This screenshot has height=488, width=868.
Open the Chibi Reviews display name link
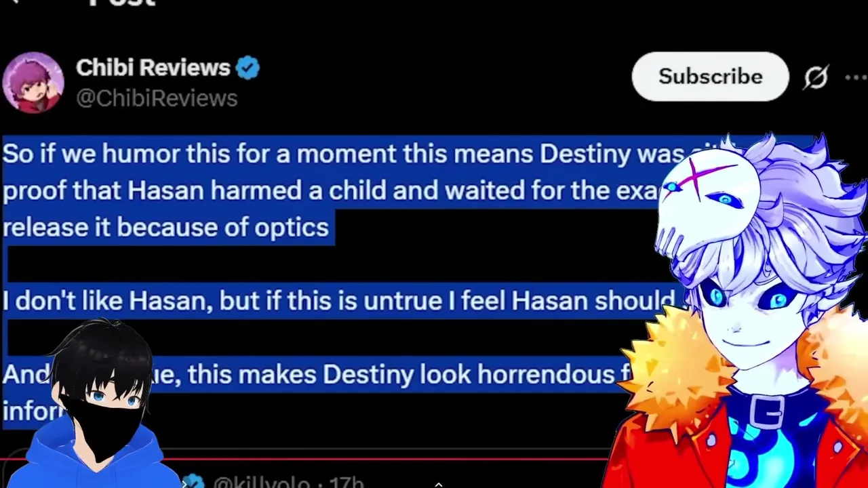(x=153, y=68)
